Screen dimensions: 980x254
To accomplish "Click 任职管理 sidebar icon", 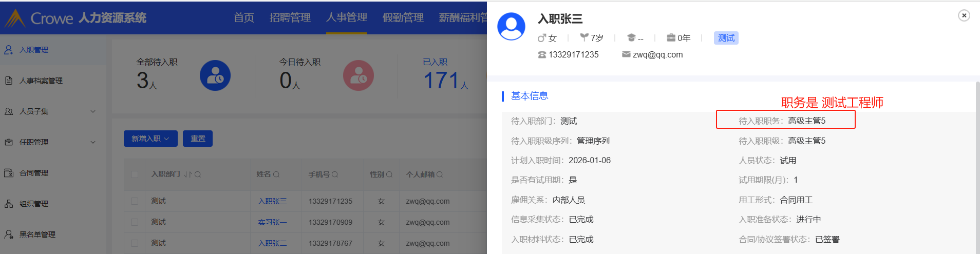I will 9,142.
